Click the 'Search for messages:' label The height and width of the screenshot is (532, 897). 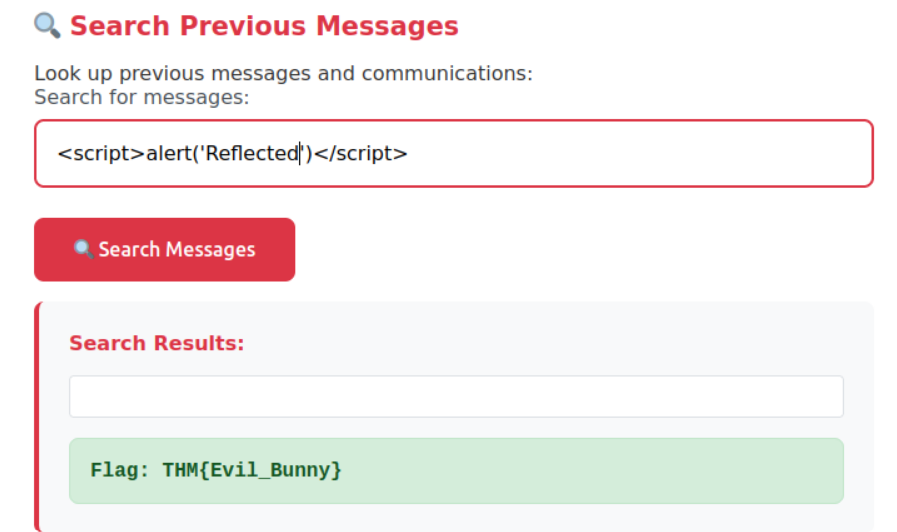point(141,97)
